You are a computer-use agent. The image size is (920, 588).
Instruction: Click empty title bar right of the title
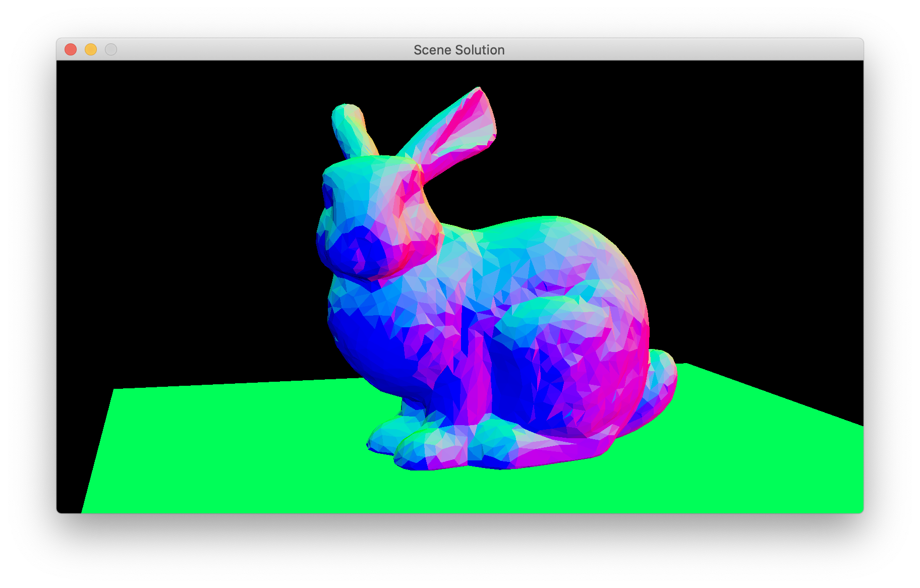[x=681, y=49]
